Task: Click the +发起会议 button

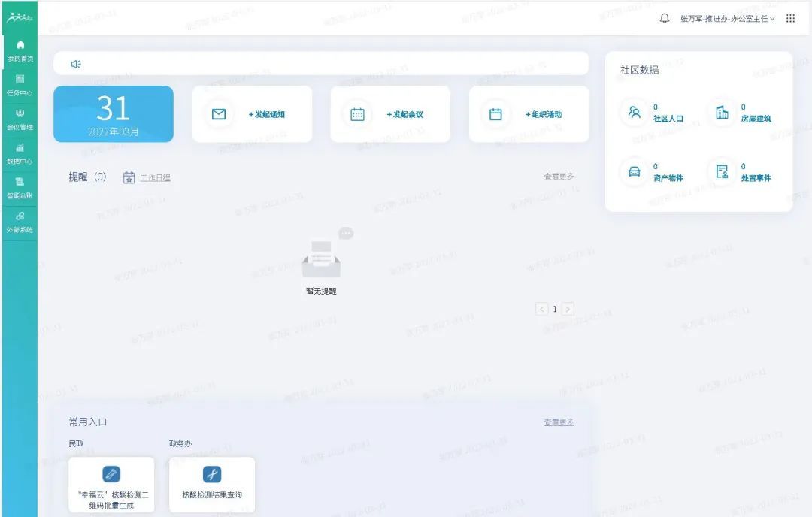Action: pyautogui.click(x=390, y=114)
